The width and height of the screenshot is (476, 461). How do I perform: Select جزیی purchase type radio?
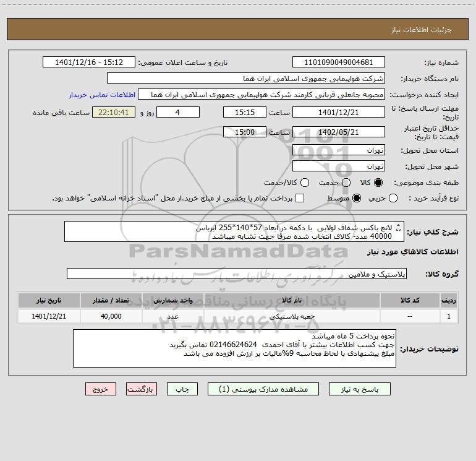click(x=393, y=198)
